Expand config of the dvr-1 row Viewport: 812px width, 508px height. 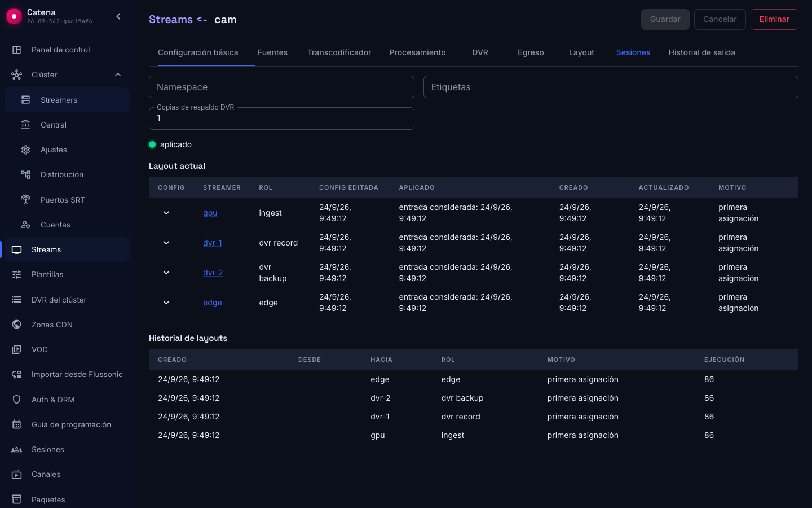(x=166, y=243)
